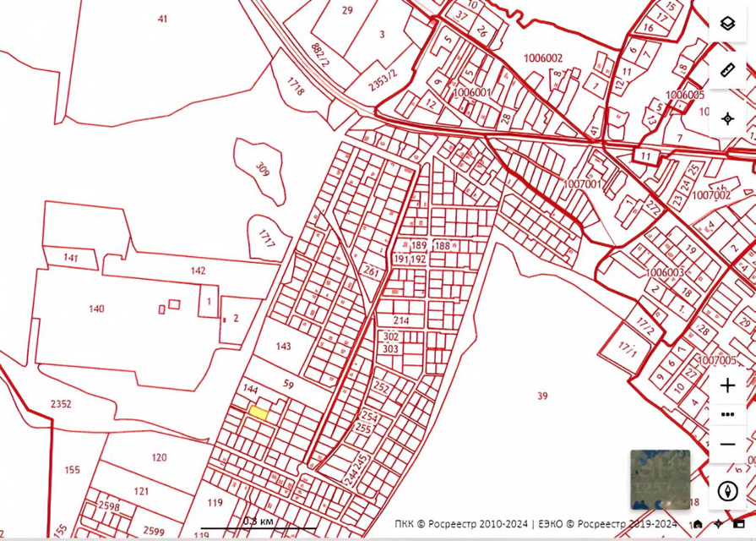
Task: Click the small home icon in bottom bar
Action: tap(698, 525)
